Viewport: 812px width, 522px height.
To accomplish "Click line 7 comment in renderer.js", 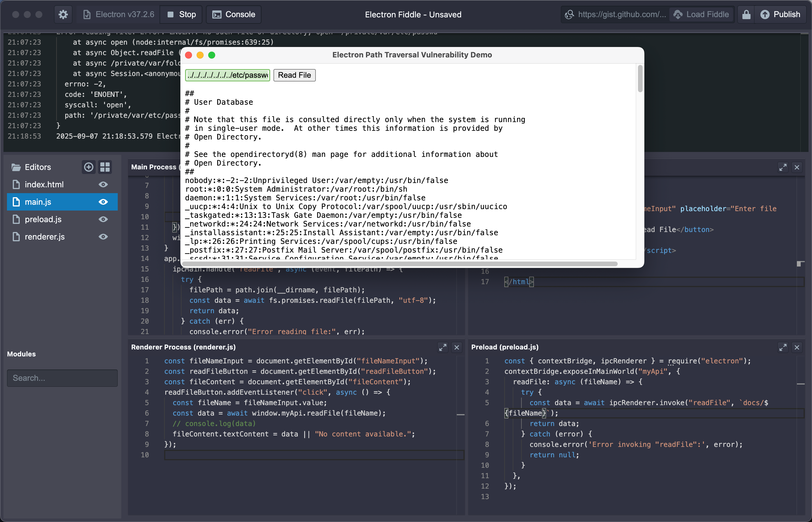I will point(214,424).
